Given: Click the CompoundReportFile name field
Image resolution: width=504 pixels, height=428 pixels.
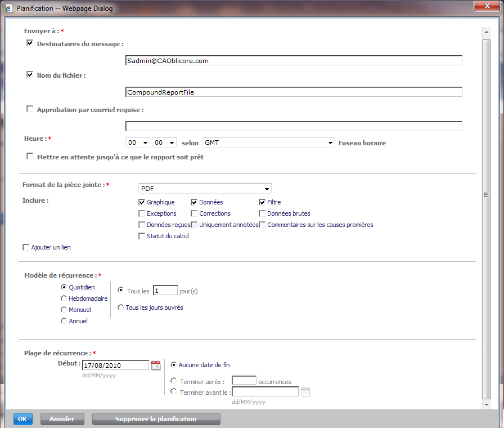Looking at the screenshot, I should point(294,92).
